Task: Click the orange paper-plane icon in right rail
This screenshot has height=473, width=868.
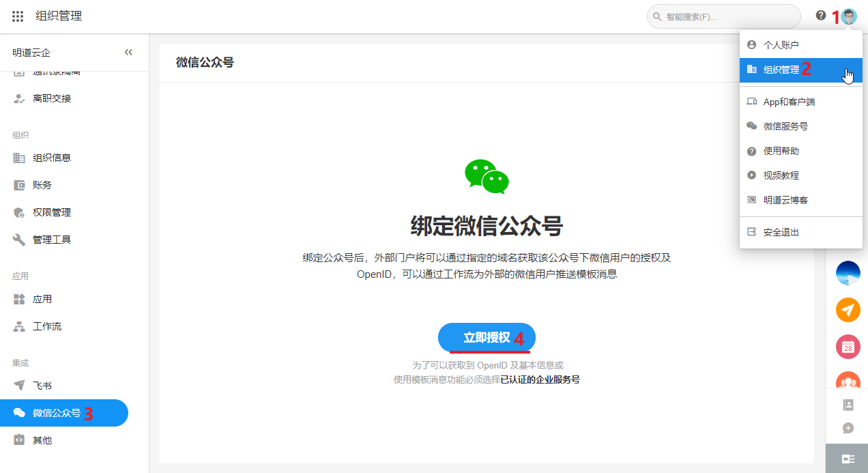Action: (x=848, y=310)
